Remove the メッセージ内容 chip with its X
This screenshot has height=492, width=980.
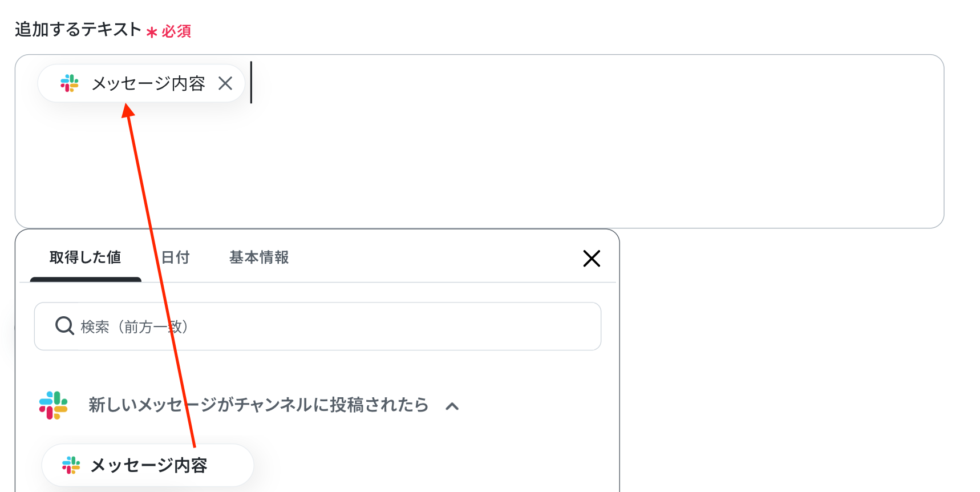pos(225,83)
